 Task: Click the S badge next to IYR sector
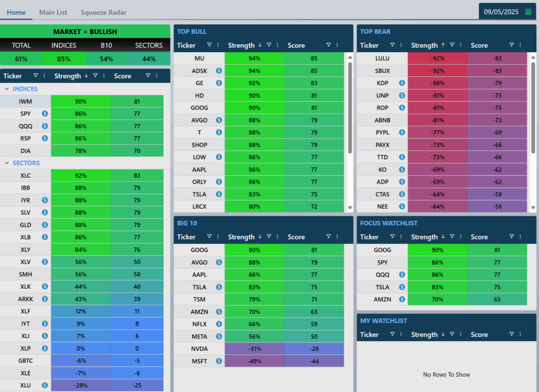click(x=45, y=200)
